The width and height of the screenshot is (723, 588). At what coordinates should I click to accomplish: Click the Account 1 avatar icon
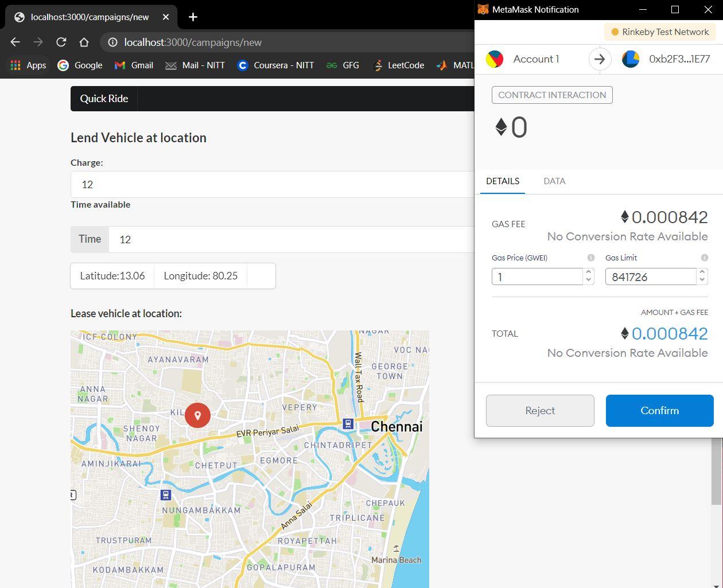point(495,59)
